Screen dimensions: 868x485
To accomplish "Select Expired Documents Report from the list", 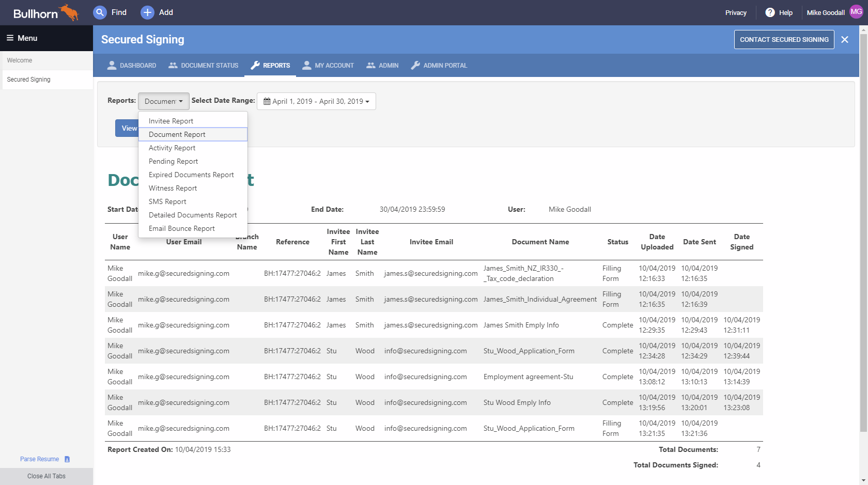I will click(191, 175).
